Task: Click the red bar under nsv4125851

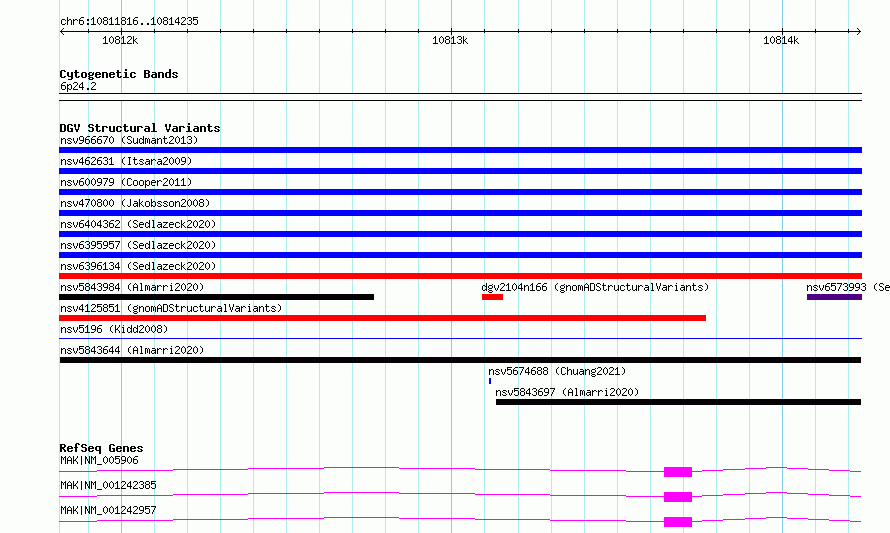Action: (383, 318)
